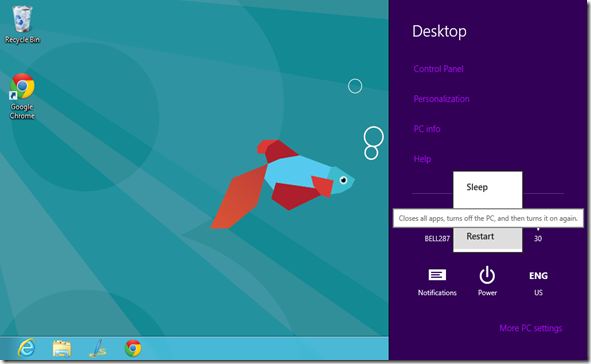This screenshot has height=364, width=591.
Task: Open Control Panel link
Action: click(x=438, y=69)
